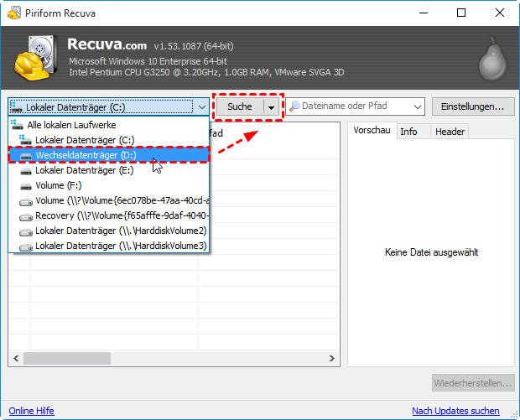Start scan with Suche button
Image resolution: width=520 pixels, height=420 pixels.
tap(240, 106)
